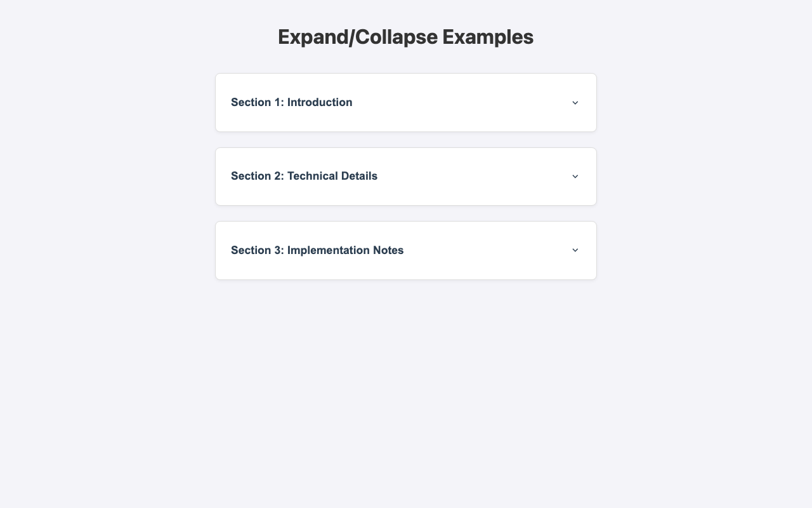
Task: Select the chevron beside Implementation Notes text
Action: coord(575,250)
